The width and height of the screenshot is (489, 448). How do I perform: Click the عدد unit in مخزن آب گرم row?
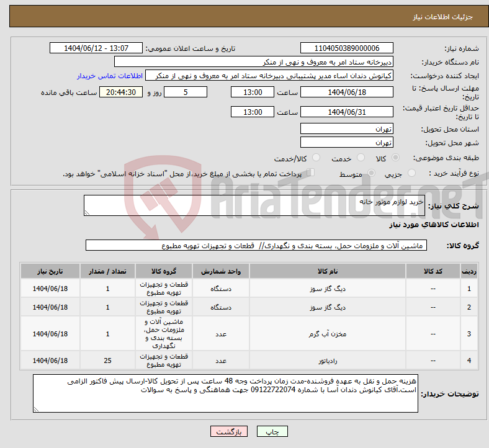click(x=221, y=334)
